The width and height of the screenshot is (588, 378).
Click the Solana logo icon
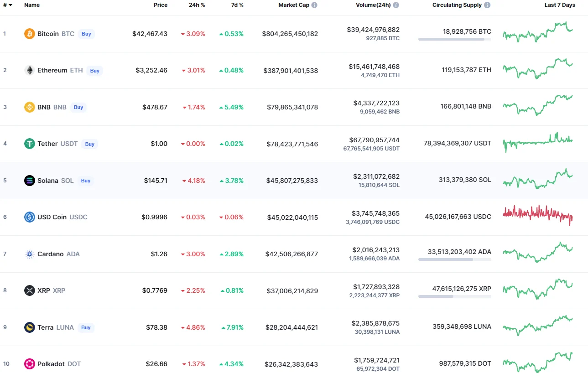30,181
